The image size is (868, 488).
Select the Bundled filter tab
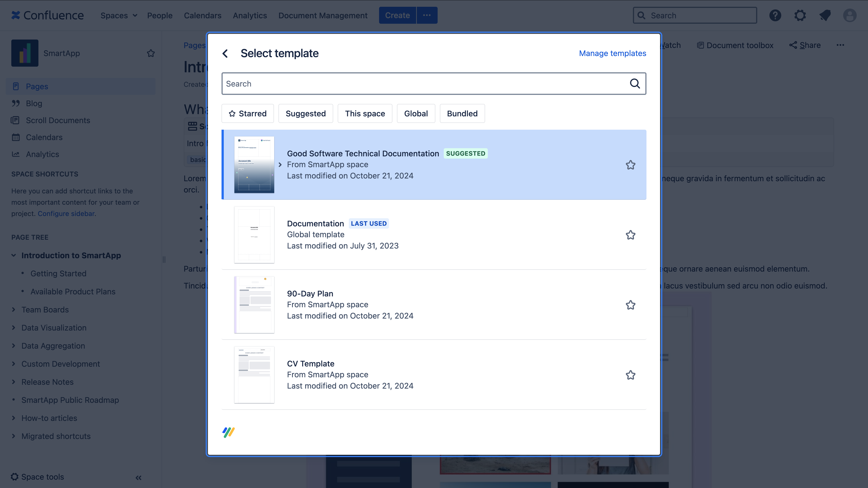(x=462, y=113)
